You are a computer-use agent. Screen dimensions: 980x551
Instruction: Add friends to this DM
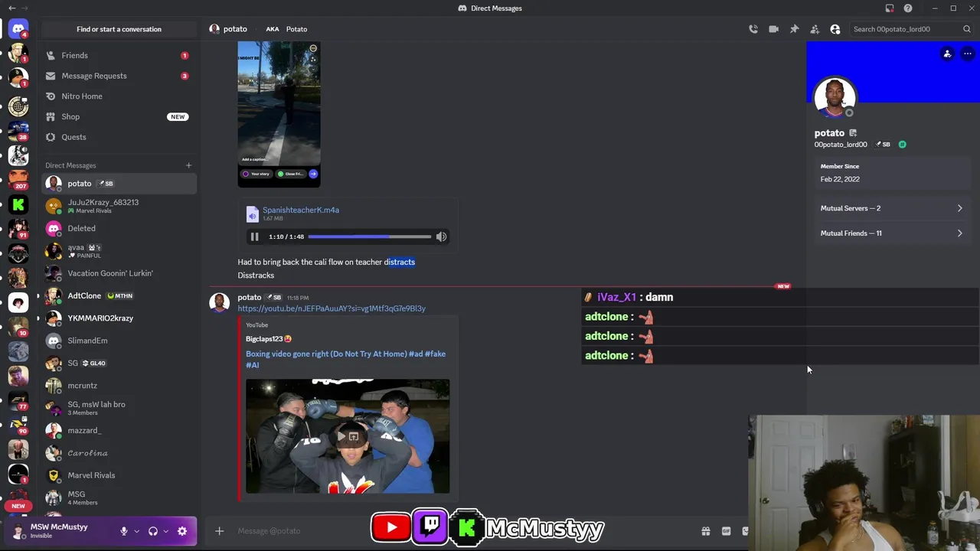point(815,29)
